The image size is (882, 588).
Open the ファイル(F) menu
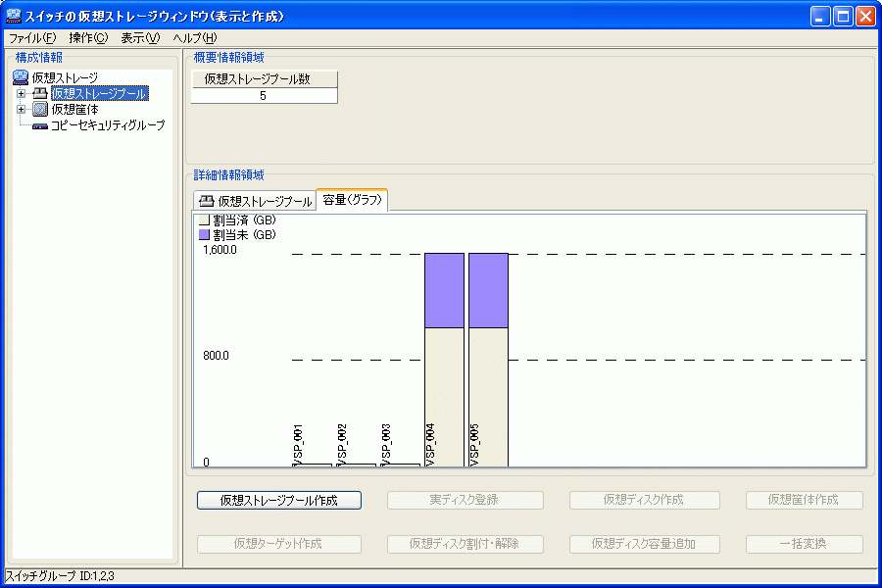click(32, 38)
